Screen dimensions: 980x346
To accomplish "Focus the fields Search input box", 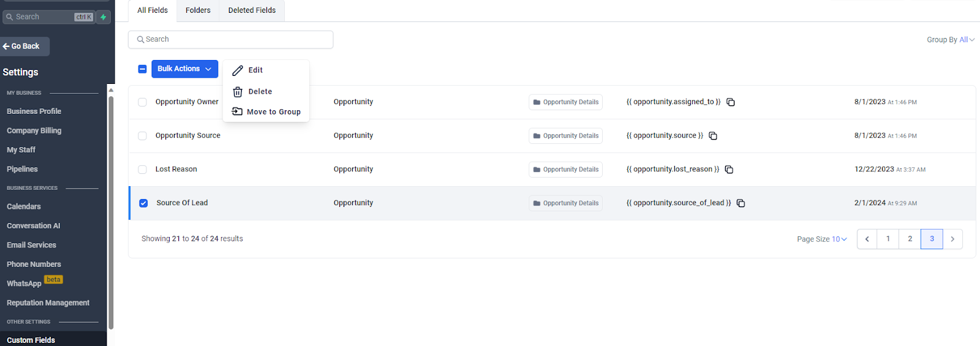I will pos(230,39).
